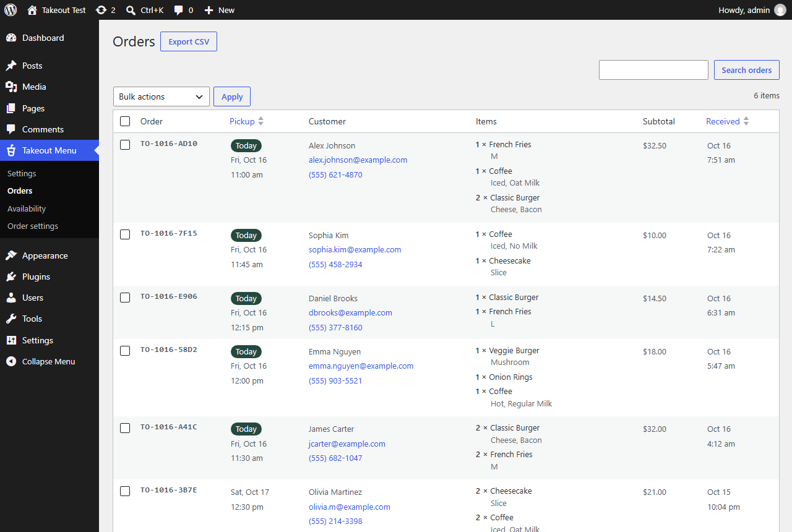Open the Ctrl+K search magnifier icon
This screenshot has height=532, width=792.
(131, 10)
